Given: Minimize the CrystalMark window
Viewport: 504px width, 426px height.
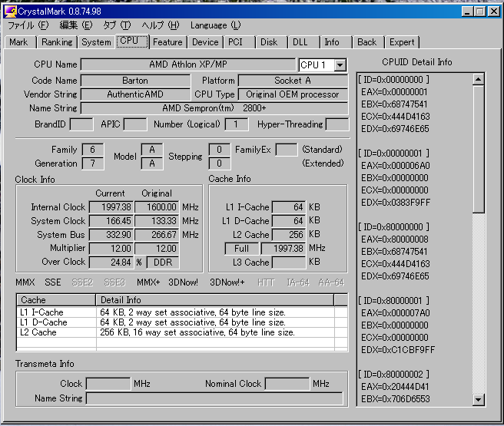Looking at the screenshot, I should pos(468,12).
